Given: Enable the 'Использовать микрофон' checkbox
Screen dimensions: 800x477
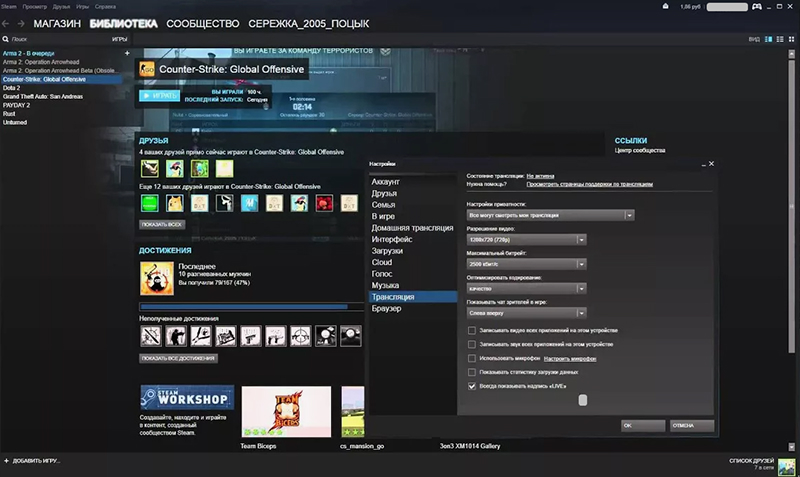Looking at the screenshot, I should (472, 359).
